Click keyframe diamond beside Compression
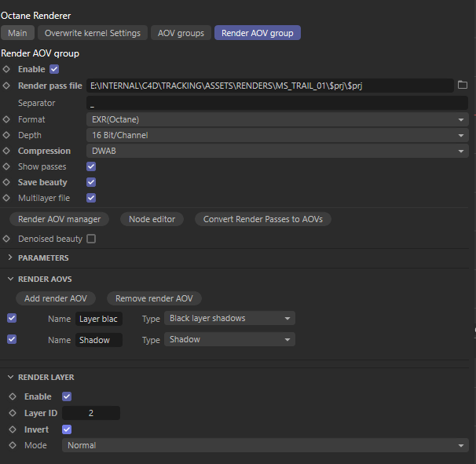476x464 pixels. (7, 151)
